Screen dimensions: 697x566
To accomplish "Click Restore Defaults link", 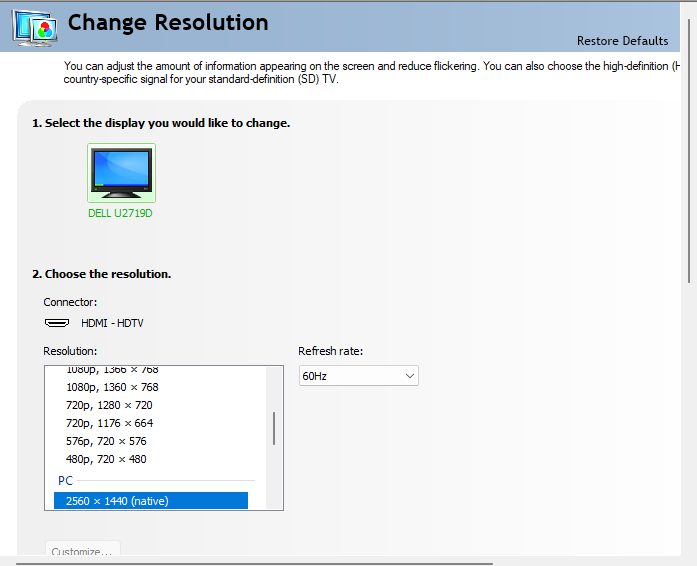I will [622, 41].
